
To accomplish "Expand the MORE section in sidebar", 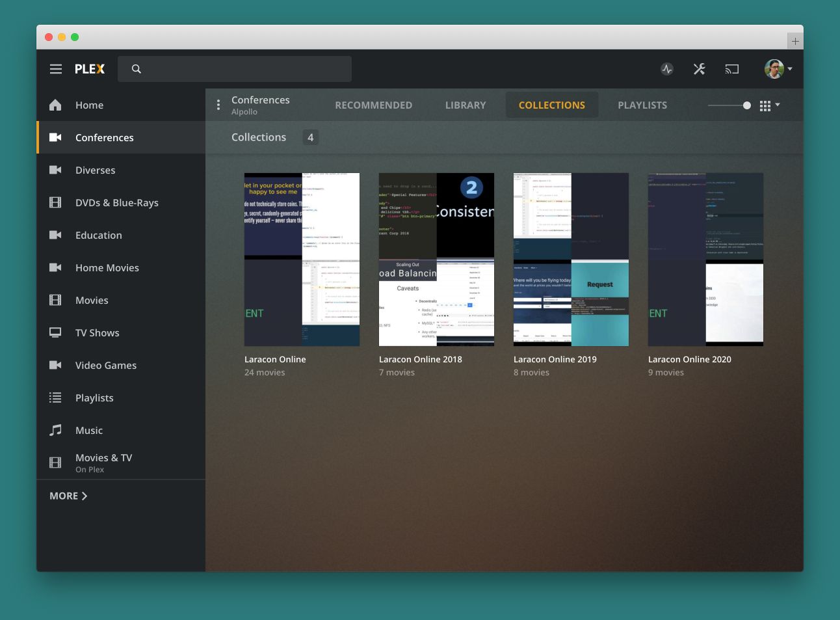I will tap(68, 495).
